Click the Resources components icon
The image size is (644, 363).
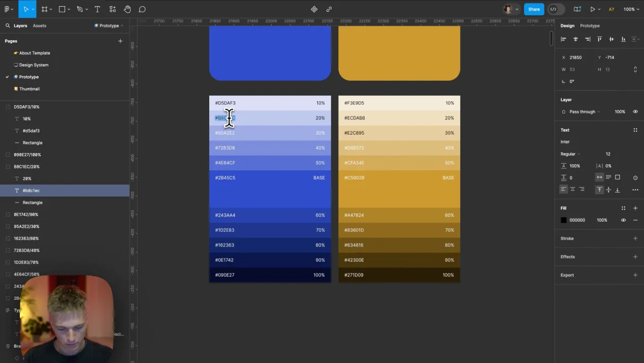pos(112,9)
